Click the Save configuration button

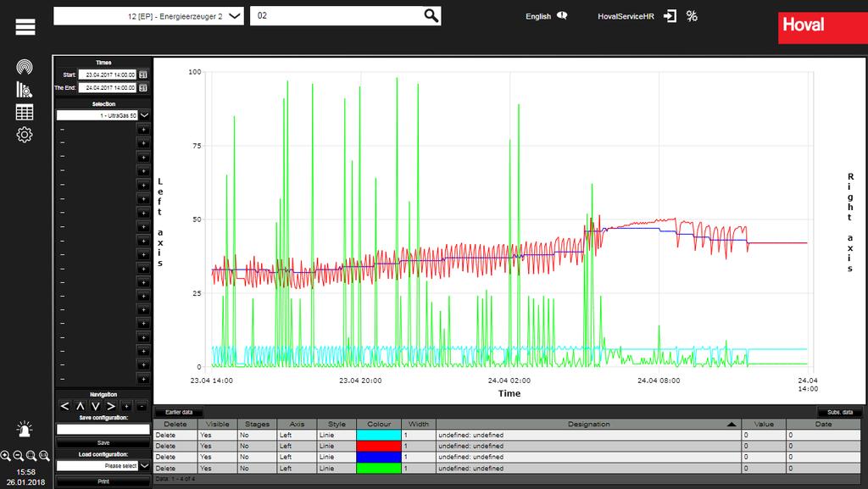coord(103,442)
